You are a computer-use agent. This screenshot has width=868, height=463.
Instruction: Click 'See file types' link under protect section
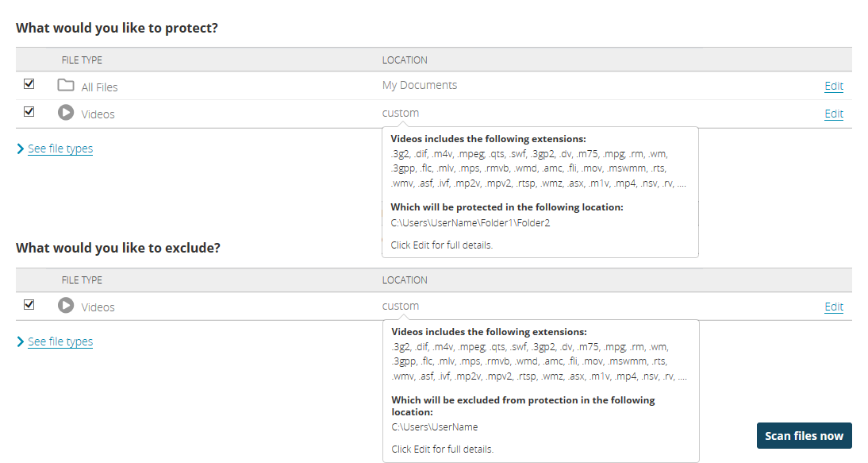60,149
